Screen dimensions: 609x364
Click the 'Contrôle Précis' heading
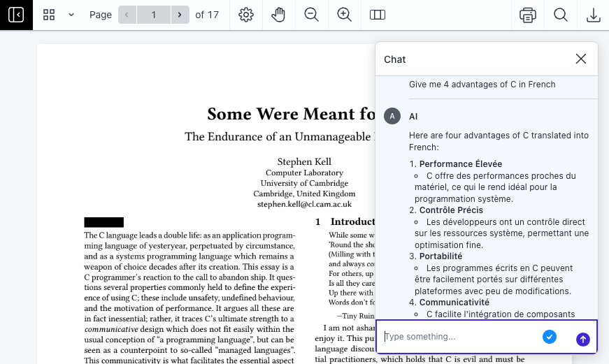coord(451,210)
